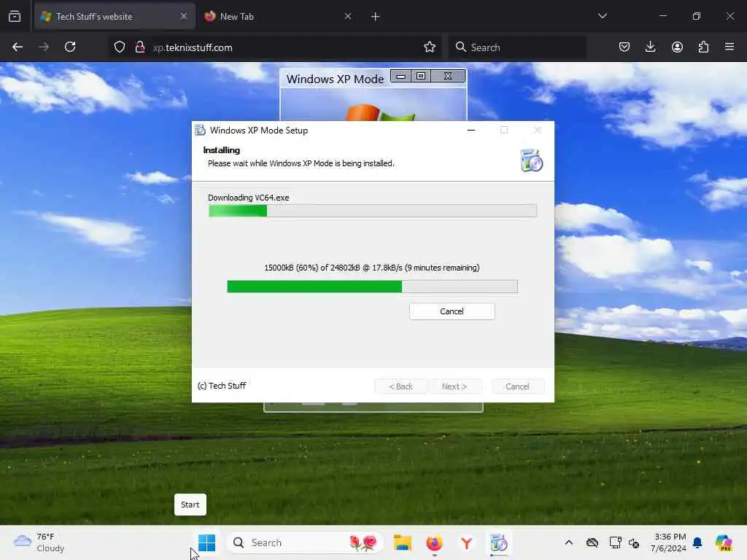Open the Firefox hamburger application menu
Image resolution: width=747 pixels, height=560 pixels.
(x=729, y=47)
